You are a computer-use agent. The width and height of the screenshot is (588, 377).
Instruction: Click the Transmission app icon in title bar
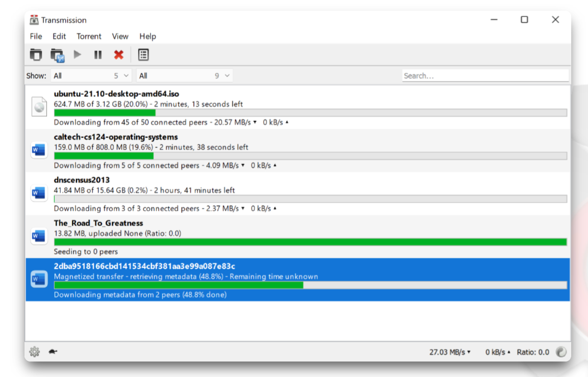(x=34, y=20)
